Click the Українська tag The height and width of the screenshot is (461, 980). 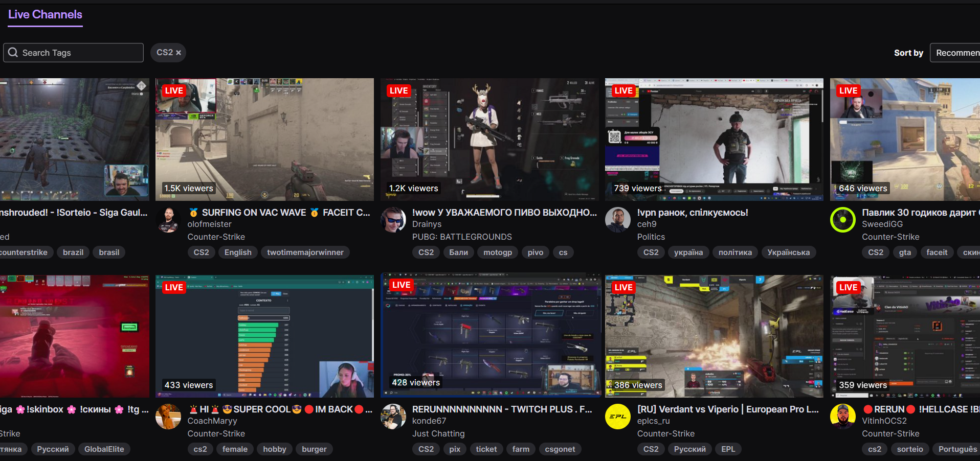789,252
